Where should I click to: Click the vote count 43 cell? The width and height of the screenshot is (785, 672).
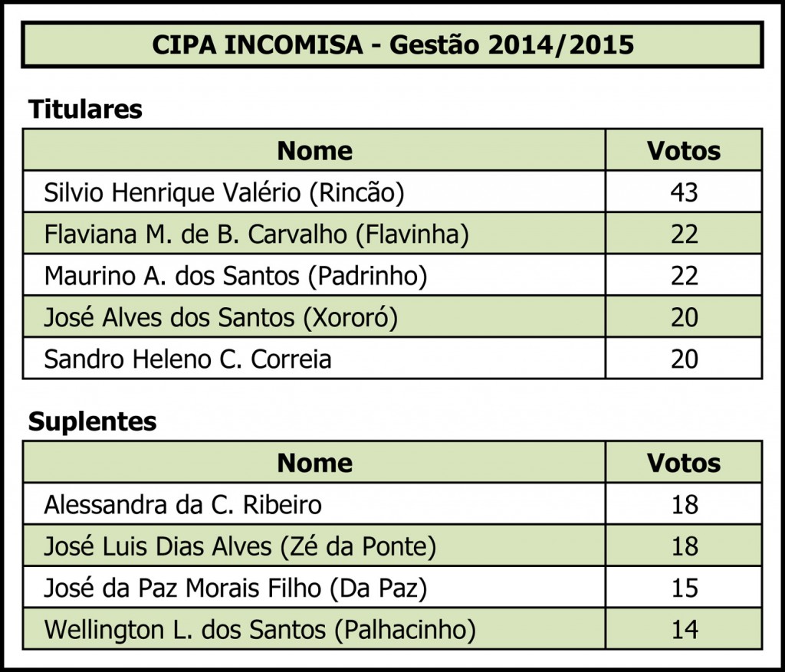tap(684, 192)
